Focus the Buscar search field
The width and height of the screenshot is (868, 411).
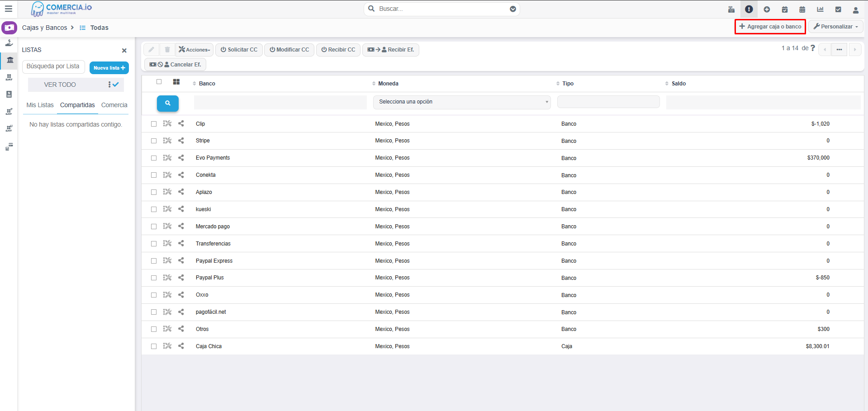pos(442,9)
